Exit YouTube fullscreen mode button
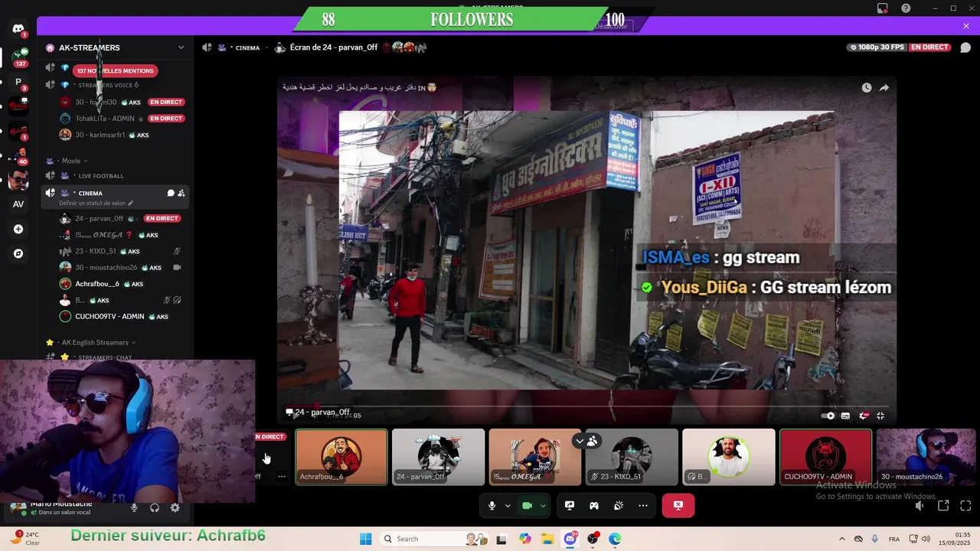This screenshot has height=551, width=980. coord(880,416)
